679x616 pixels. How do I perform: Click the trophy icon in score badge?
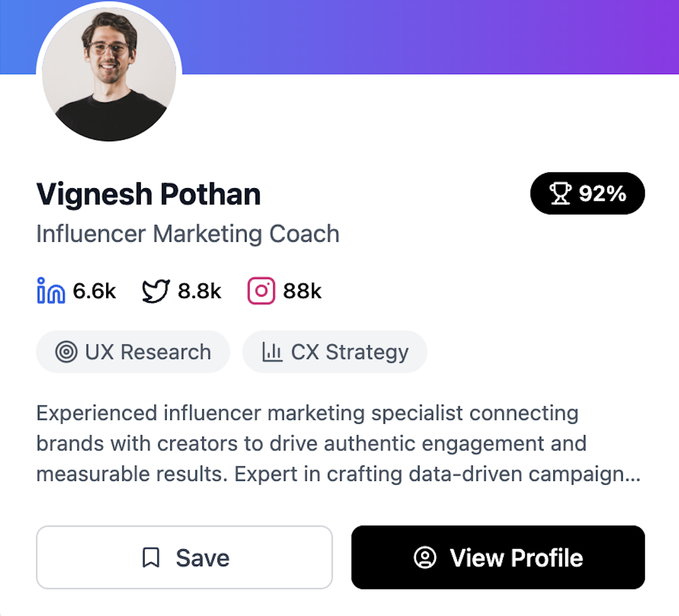click(560, 193)
